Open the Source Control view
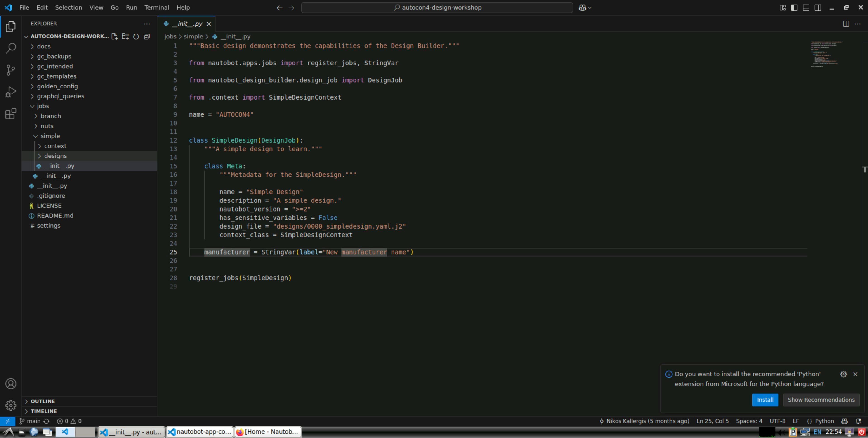Image resolution: width=868 pixels, height=438 pixels. click(11, 70)
